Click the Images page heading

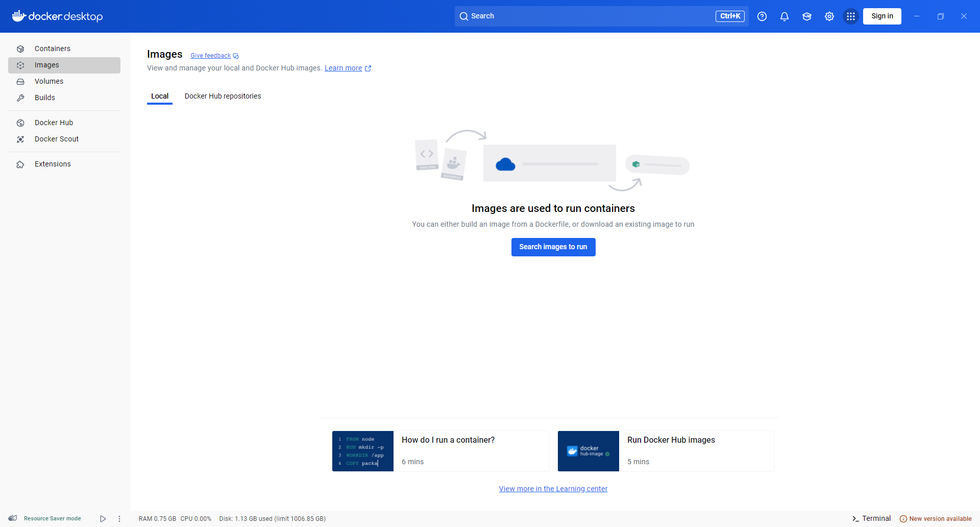(x=164, y=54)
